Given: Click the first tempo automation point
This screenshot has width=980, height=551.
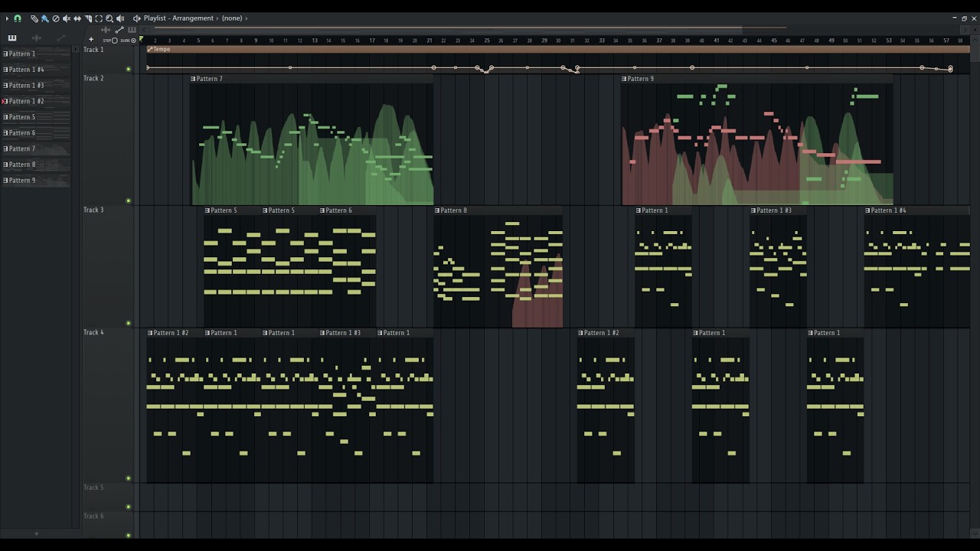Looking at the screenshot, I should click(x=148, y=68).
